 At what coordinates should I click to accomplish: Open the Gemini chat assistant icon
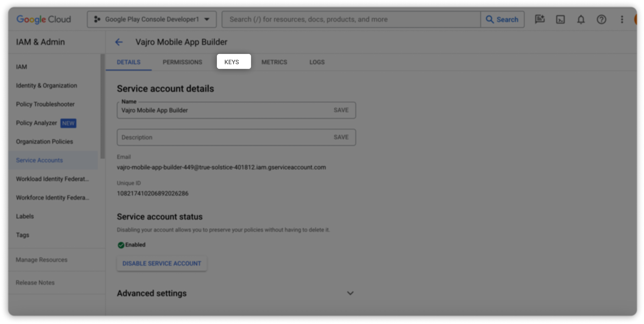pos(540,19)
